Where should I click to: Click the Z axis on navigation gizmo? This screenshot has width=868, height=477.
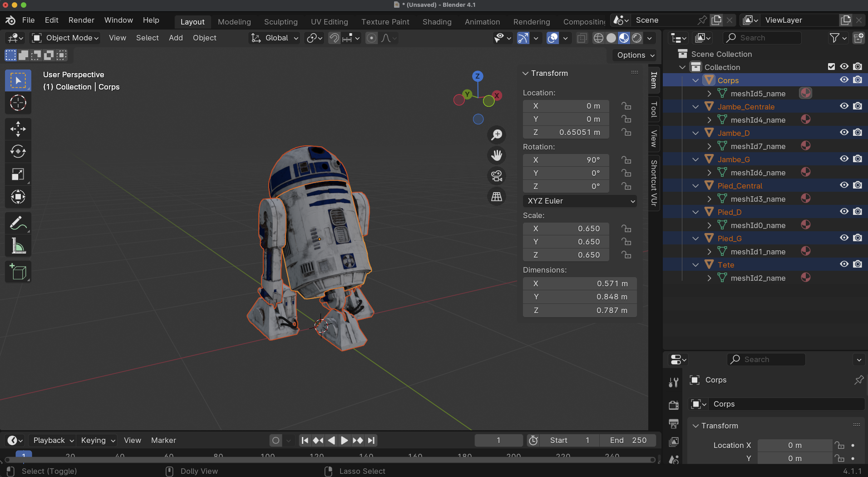pos(477,76)
